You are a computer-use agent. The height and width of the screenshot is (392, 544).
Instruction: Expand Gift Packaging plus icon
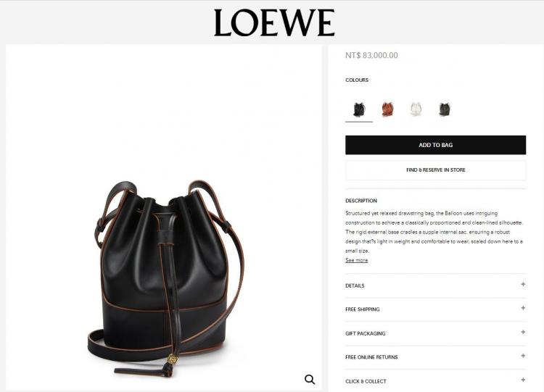pyautogui.click(x=523, y=332)
